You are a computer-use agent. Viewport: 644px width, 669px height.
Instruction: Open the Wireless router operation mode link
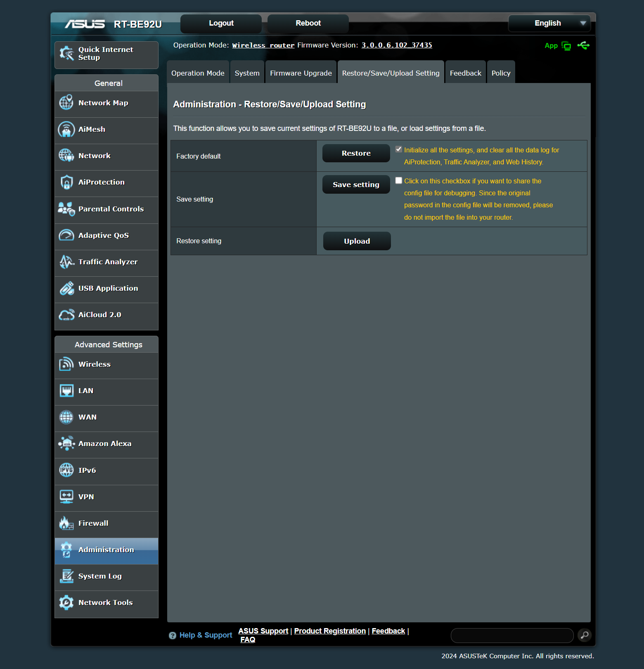263,45
